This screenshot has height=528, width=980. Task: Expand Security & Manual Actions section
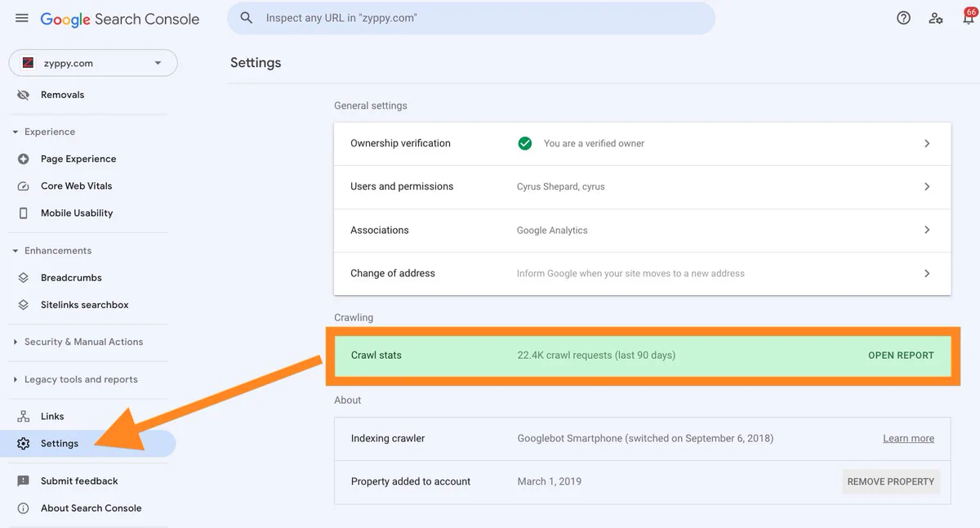(15, 342)
